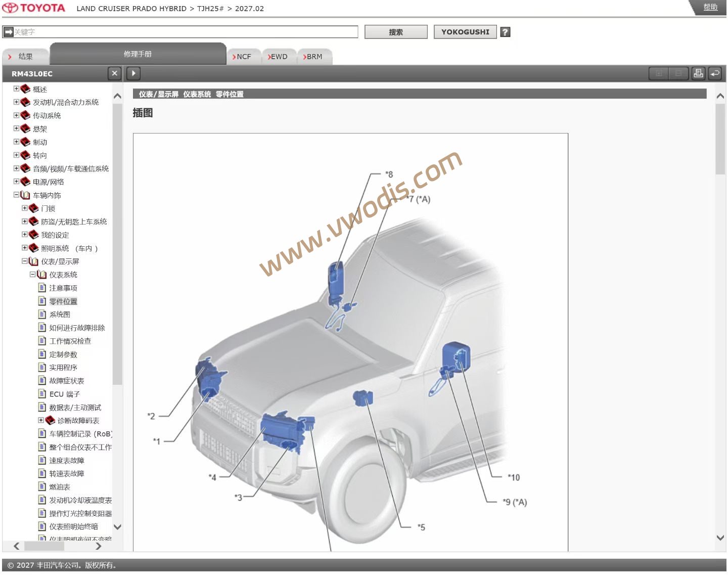Image resolution: width=728 pixels, height=575 pixels.
Task: Close the RM43L0EC panel
Action: click(x=115, y=73)
